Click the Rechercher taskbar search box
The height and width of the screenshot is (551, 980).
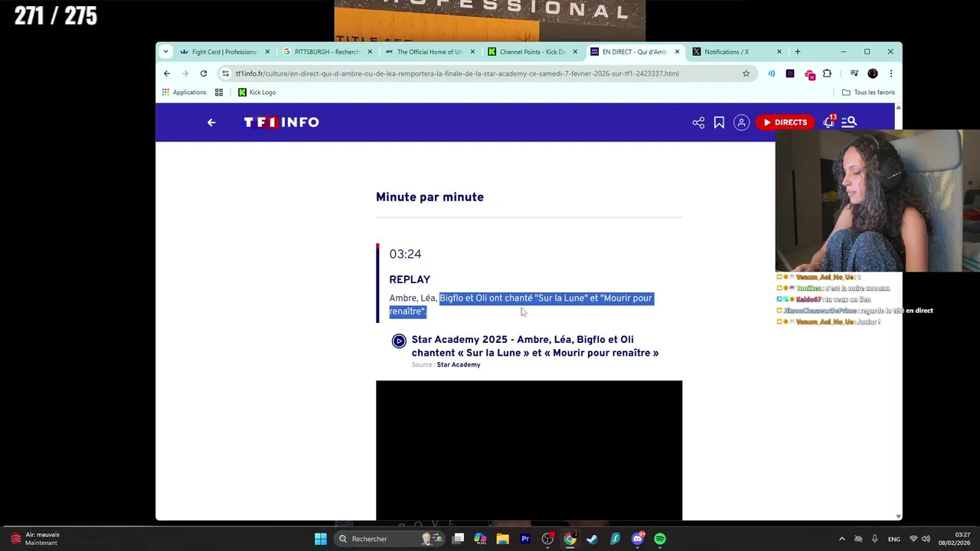pyautogui.click(x=390, y=539)
